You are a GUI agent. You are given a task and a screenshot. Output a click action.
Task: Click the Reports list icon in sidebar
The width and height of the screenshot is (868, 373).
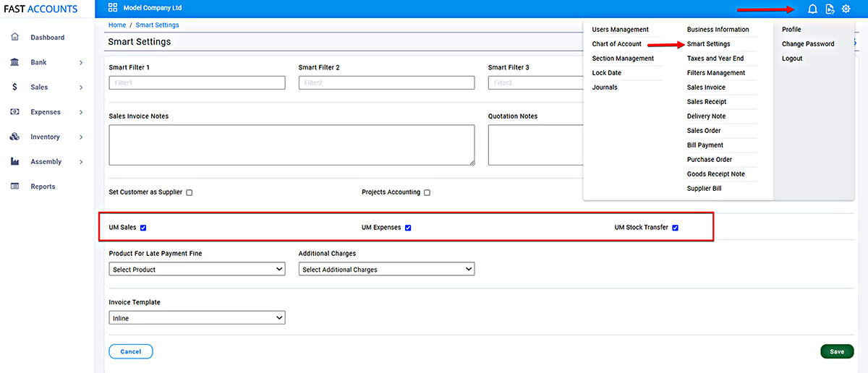coord(14,186)
